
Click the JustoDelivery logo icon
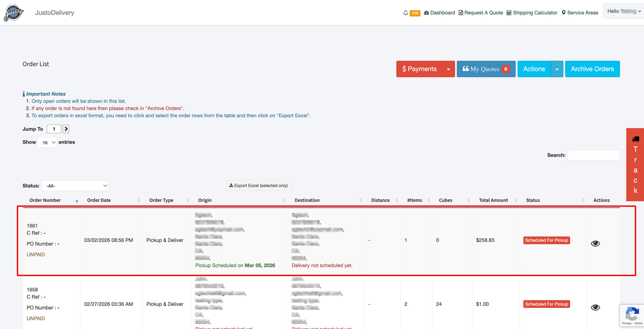[x=14, y=13]
